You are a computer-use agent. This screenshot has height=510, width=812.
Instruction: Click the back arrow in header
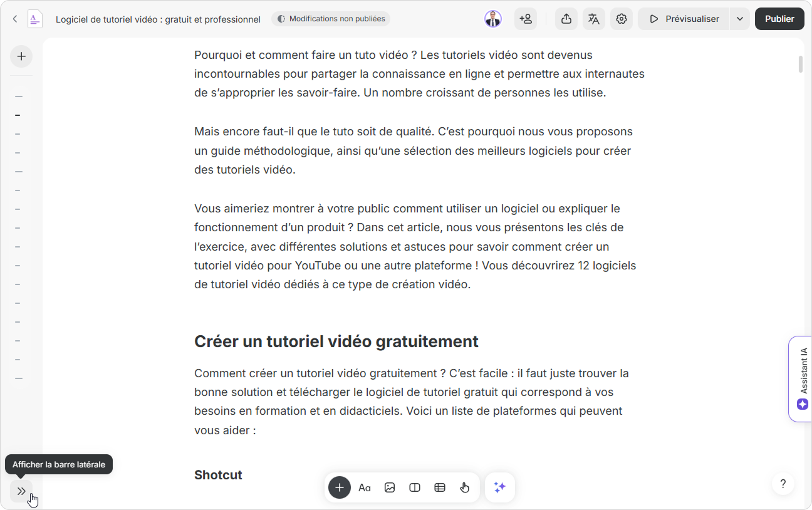pos(15,19)
